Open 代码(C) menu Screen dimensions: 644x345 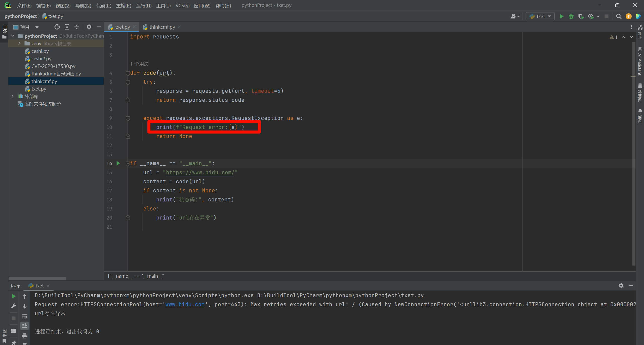coord(104,6)
